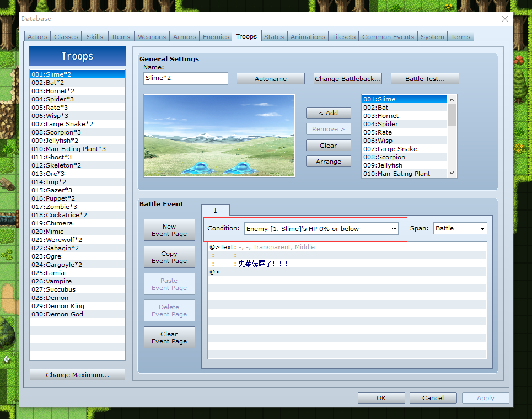Close the Database window

point(505,19)
